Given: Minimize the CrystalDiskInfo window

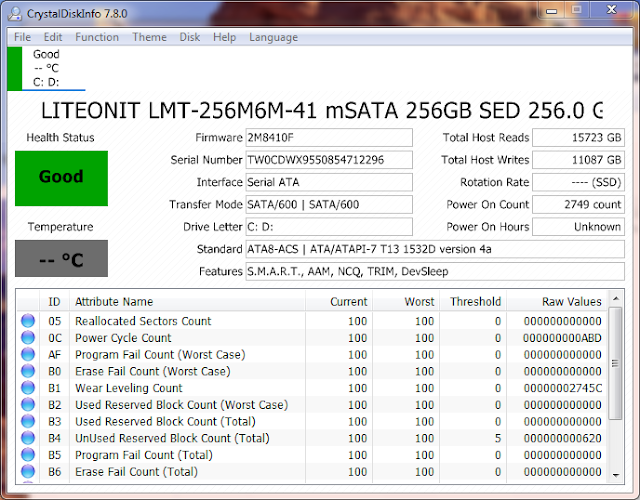Looking at the screenshot, I should click(x=551, y=11).
